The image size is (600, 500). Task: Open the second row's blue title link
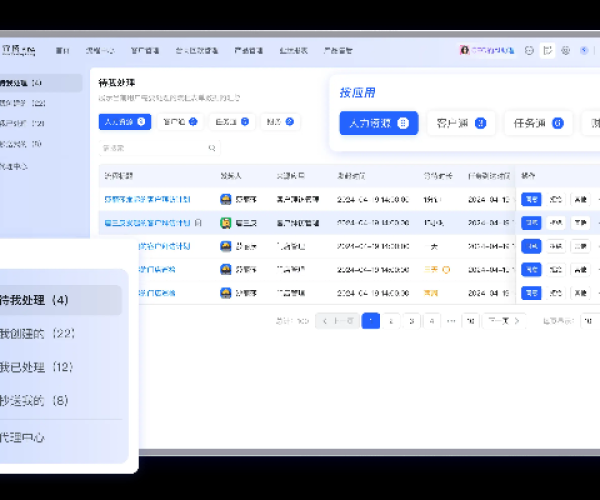tap(147, 223)
